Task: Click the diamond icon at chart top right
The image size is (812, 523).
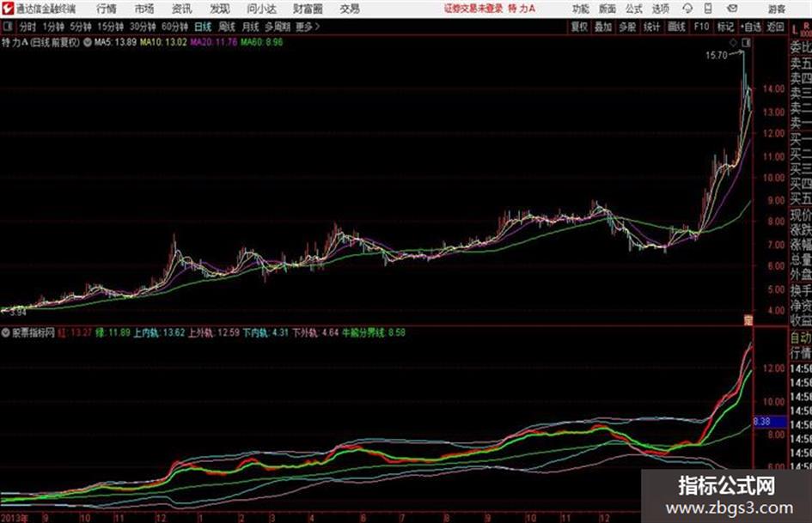Action: 733,43
